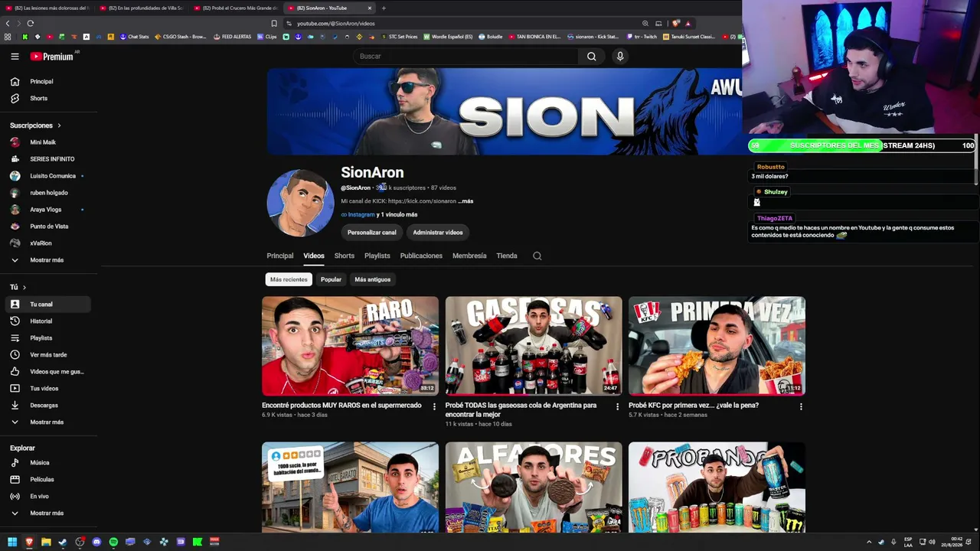Switch to Principal channel tab
Viewport: 980px width, 551px height.
[x=279, y=256]
